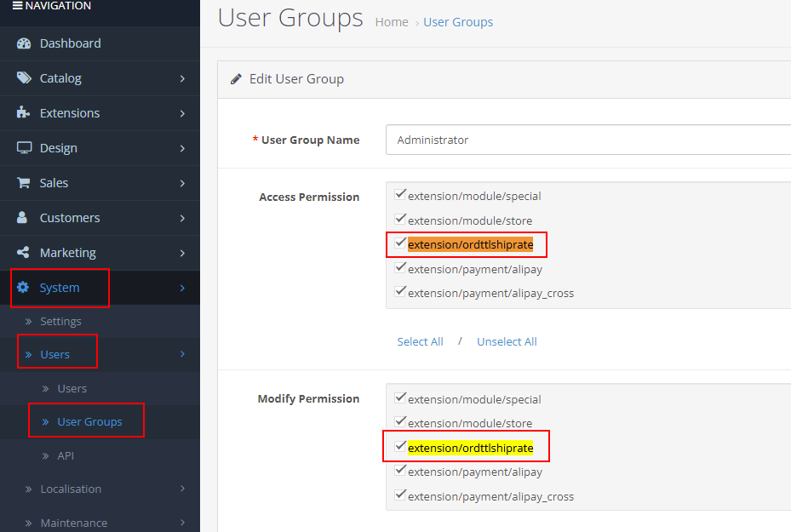The height and width of the screenshot is (532, 791).
Task: Click the Design monitor icon
Action: click(24, 148)
